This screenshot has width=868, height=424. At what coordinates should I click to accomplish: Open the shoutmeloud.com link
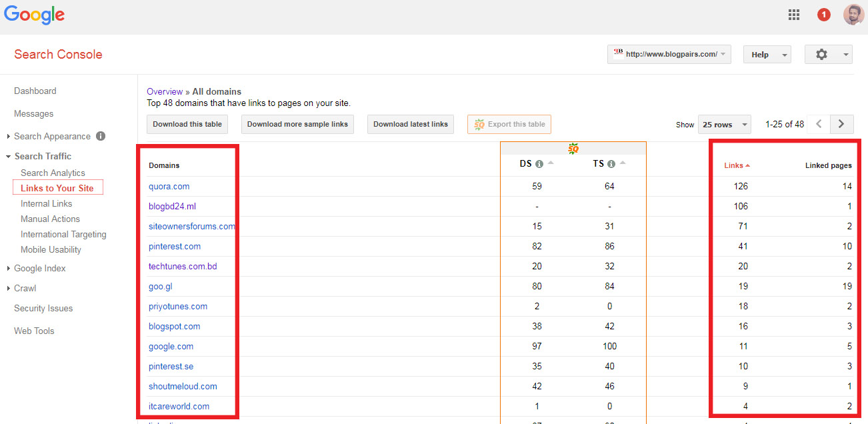point(183,386)
